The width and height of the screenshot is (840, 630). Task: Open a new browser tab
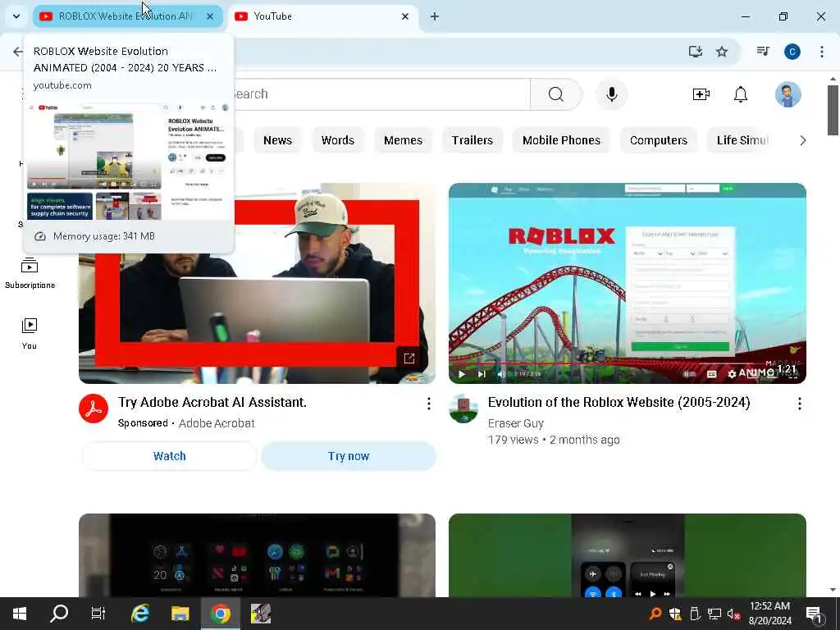(435, 16)
